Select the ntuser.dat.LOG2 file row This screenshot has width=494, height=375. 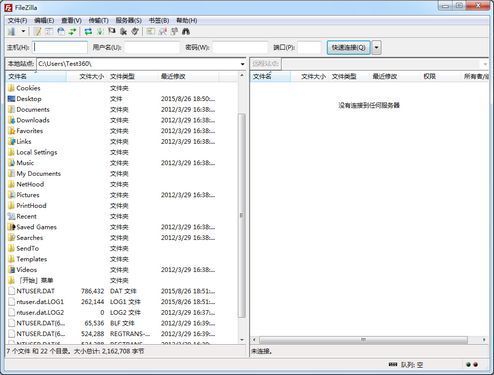[x=122, y=312]
